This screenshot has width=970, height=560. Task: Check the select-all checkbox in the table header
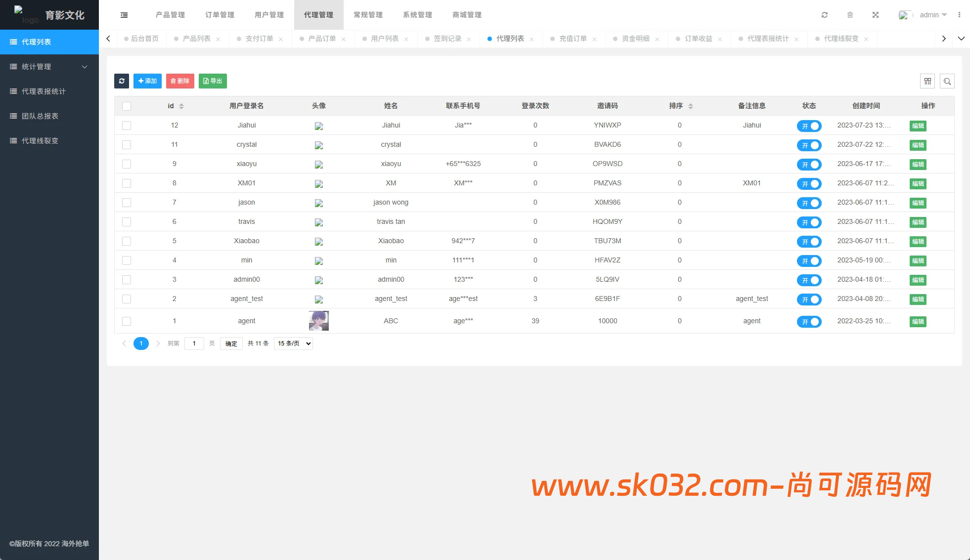click(127, 106)
